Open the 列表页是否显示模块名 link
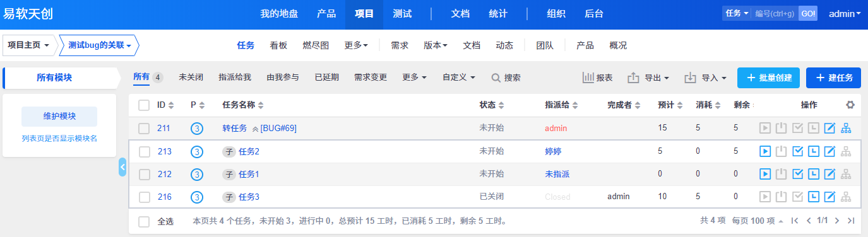Viewport: 868px width, 237px height. point(59,139)
